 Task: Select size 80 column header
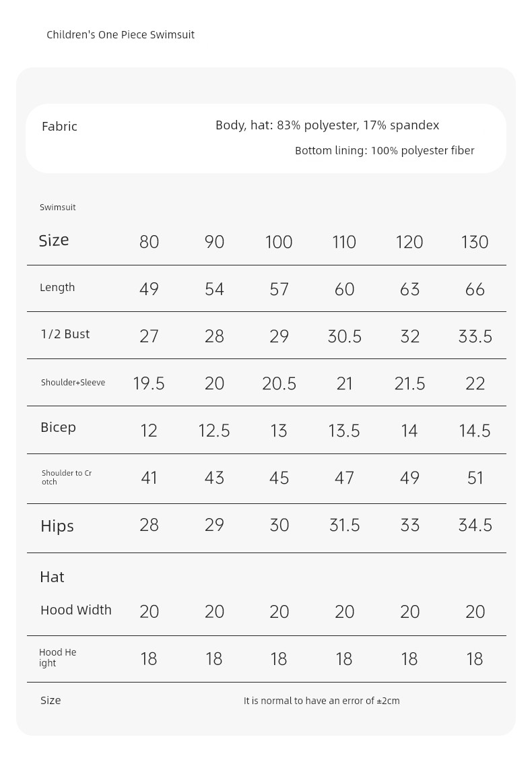click(149, 242)
